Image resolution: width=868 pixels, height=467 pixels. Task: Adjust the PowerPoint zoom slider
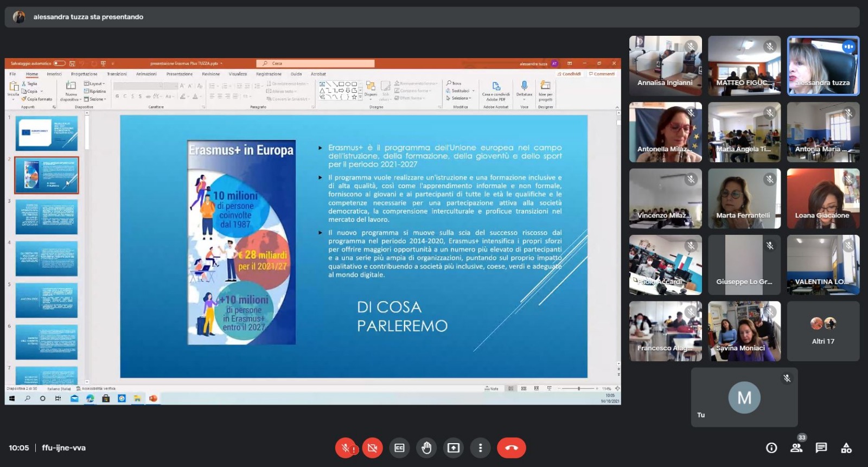point(579,388)
